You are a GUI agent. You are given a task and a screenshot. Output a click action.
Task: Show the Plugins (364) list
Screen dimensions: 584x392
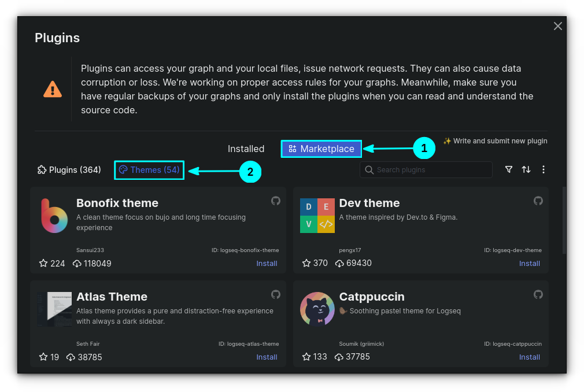point(69,170)
